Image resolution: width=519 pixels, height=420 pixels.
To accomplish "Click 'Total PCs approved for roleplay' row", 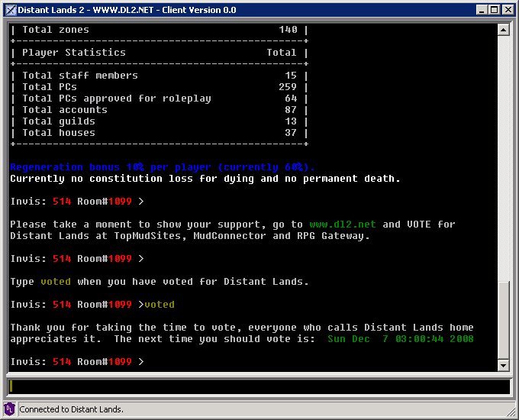I will click(160, 99).
